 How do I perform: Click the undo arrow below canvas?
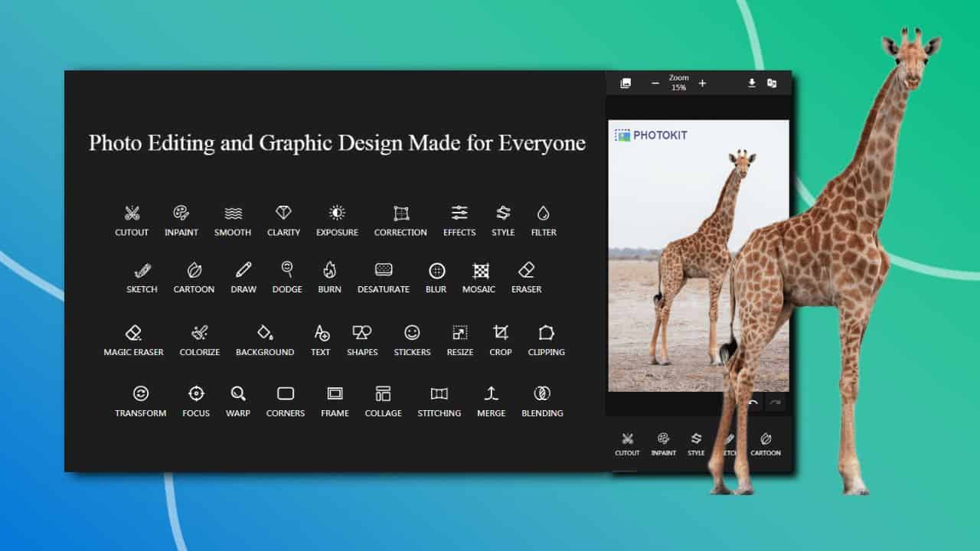point(753,403)
